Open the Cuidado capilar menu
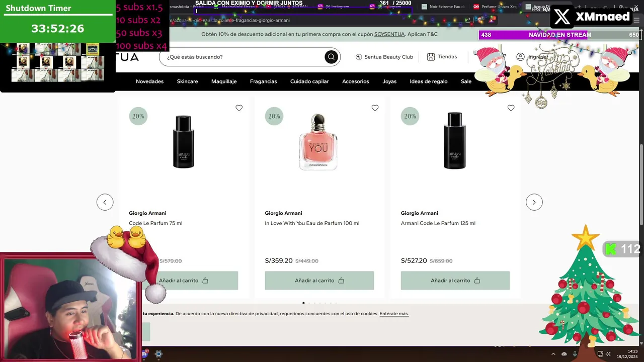This screenshot has width=644, height=362. pos(309,81)
